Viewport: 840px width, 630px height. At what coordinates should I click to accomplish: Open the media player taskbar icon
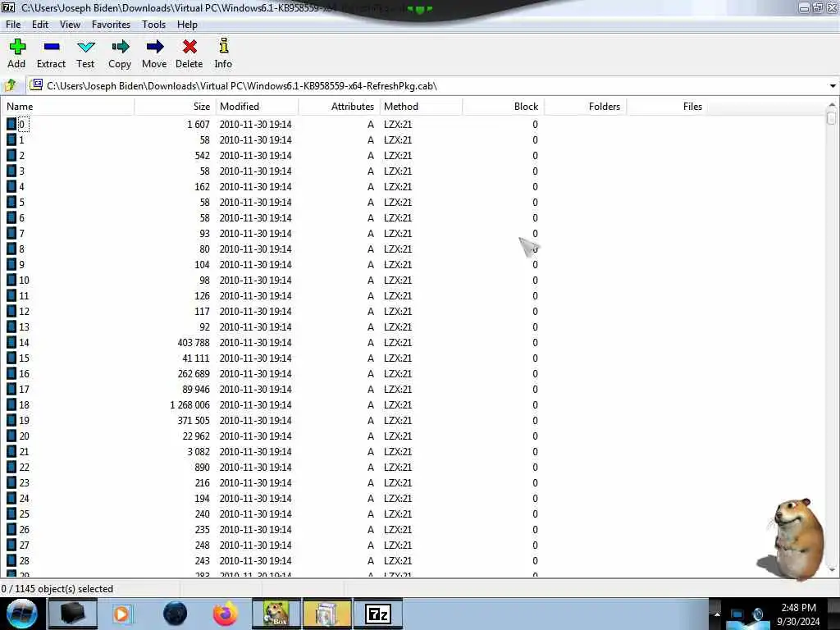coord(122,614)
